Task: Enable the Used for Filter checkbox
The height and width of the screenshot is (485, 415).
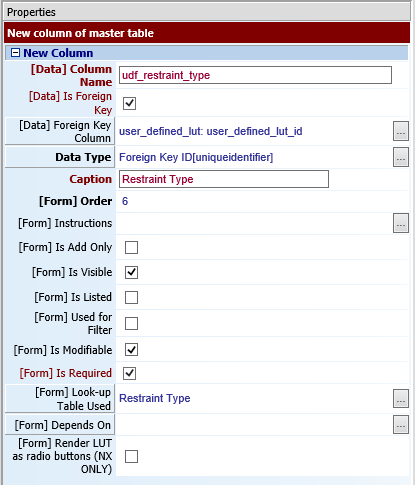Action: (131, 323)
